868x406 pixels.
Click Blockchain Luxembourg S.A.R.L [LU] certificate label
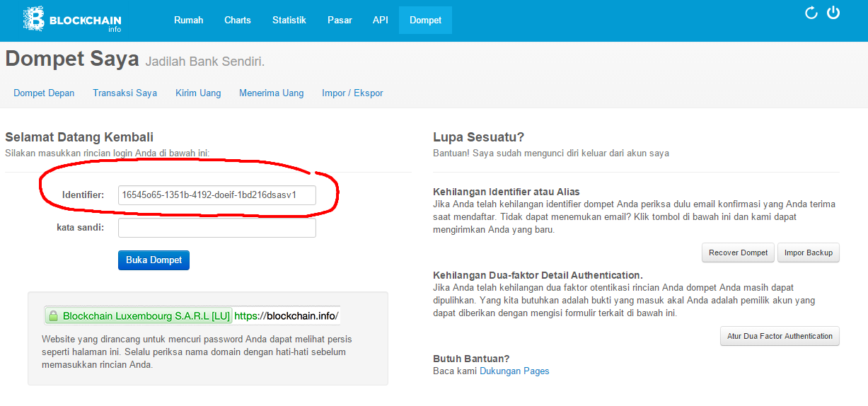146,315
